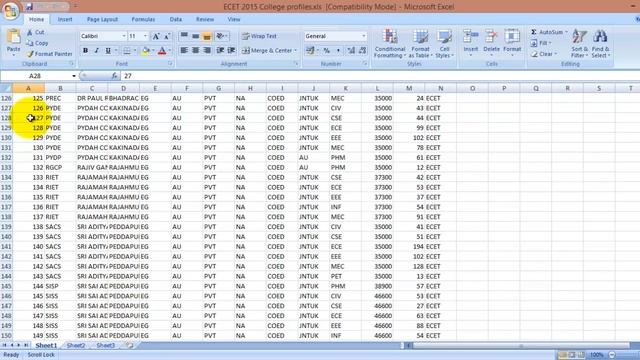Toggle italic formatting
The height and width of the screenshot is (360, 640).
point(97,51)
